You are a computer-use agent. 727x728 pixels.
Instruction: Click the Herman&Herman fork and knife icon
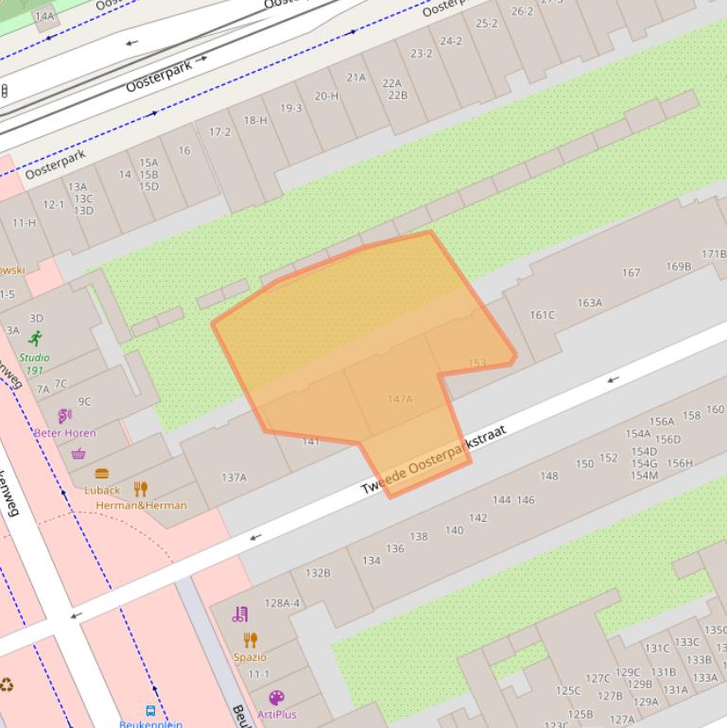(141, 488)
